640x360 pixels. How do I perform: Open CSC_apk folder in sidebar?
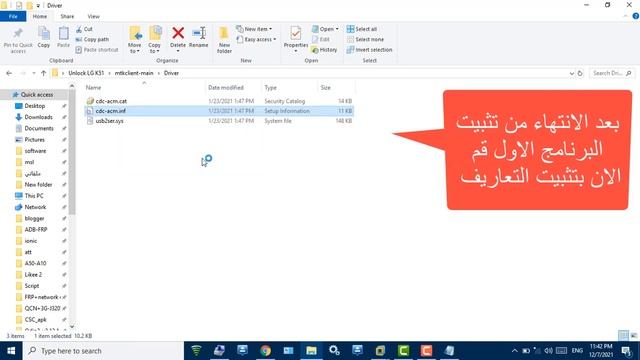(36, 320)
